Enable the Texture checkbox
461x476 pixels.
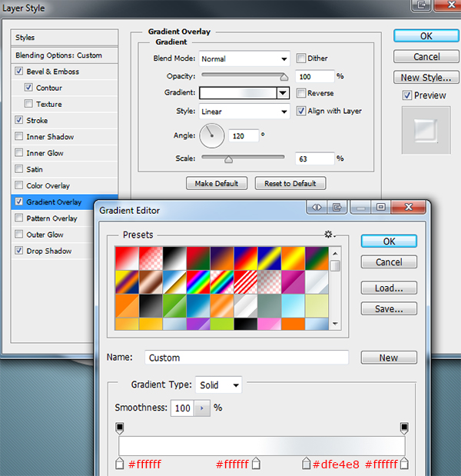coord(28,104)
